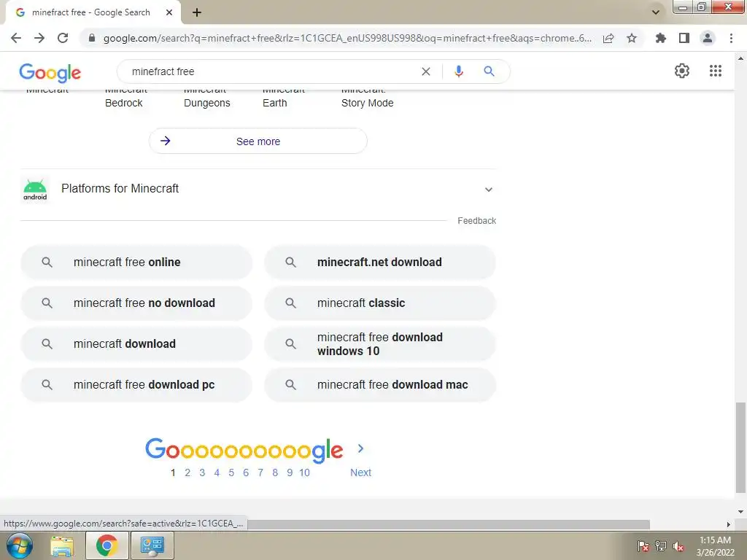Open Google quick settings gear

[682, 71]
